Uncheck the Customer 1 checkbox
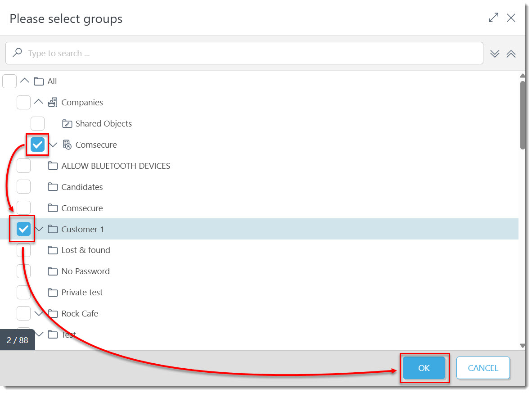 [23, 229]
